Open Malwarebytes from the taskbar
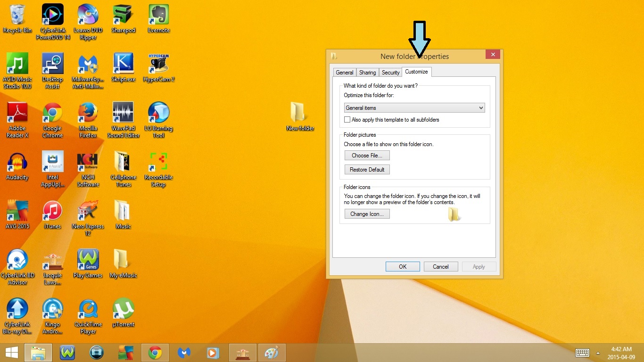 (x=184, y=353)
